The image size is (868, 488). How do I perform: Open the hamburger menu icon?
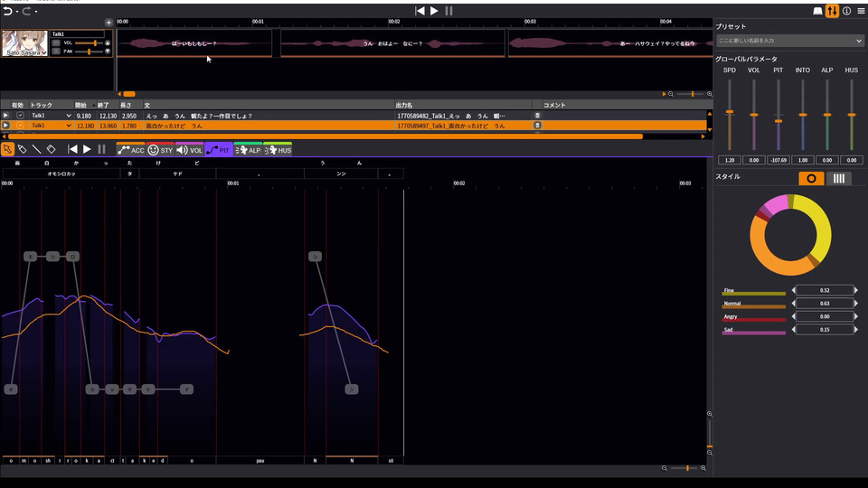(861, 11)
